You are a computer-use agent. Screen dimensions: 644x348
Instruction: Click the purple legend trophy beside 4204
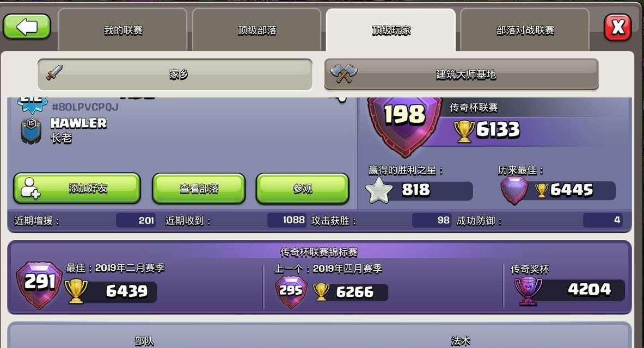528,290
